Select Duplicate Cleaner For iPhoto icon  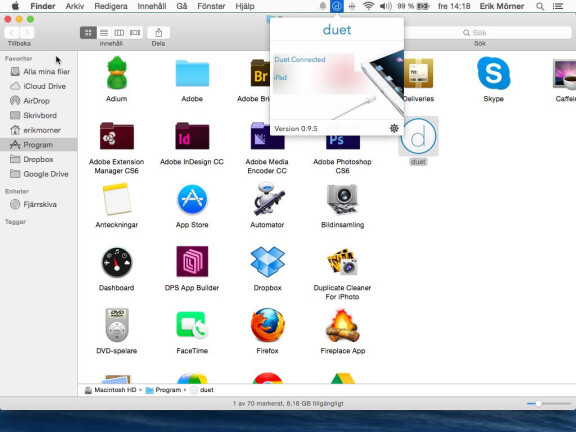pos(343,262)
